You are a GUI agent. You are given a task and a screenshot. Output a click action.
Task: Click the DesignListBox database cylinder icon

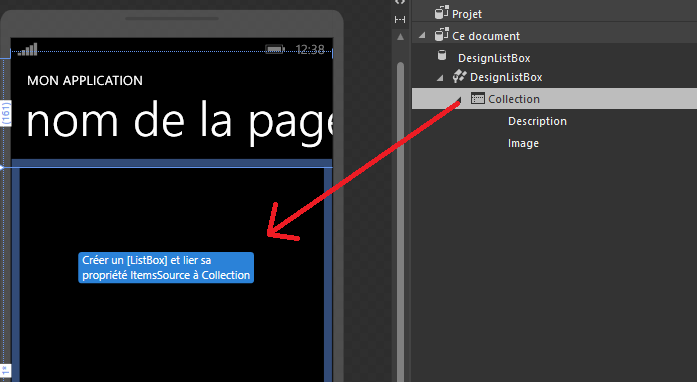pos(442,55)
